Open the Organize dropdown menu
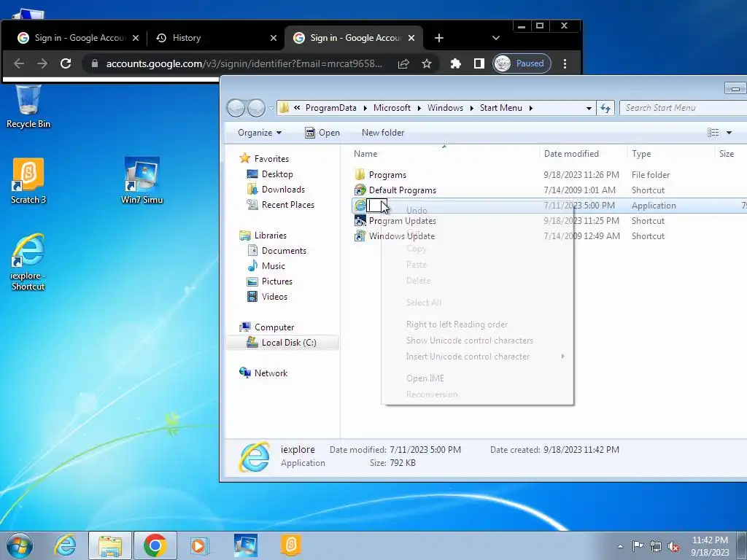The image size is (747, 560). [260, 133]
